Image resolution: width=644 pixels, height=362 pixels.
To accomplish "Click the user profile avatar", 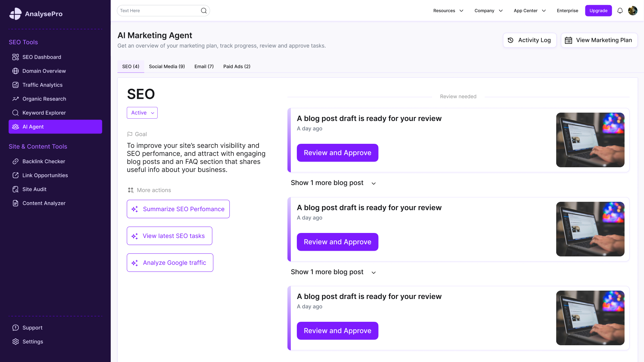I will pos(633,11).
